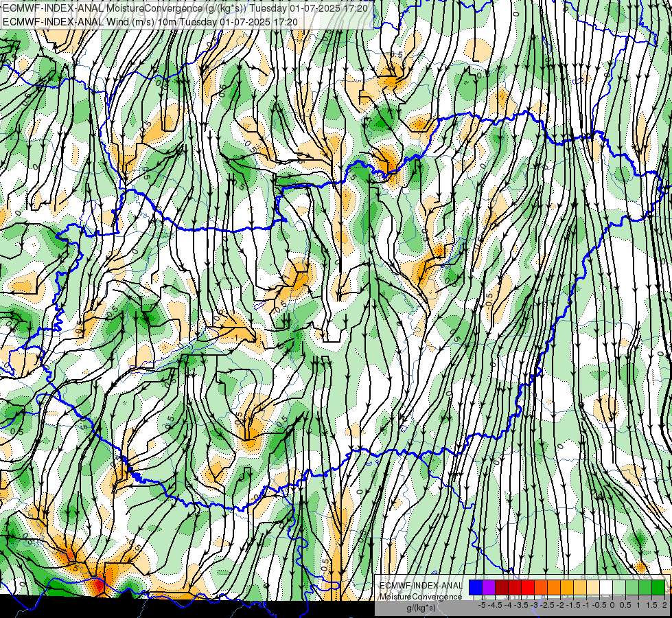Select the legend swatch between -4.5 and -4
Image resolution: width=672 pixels, height=618 pixels.
click(x=502, y=588)
